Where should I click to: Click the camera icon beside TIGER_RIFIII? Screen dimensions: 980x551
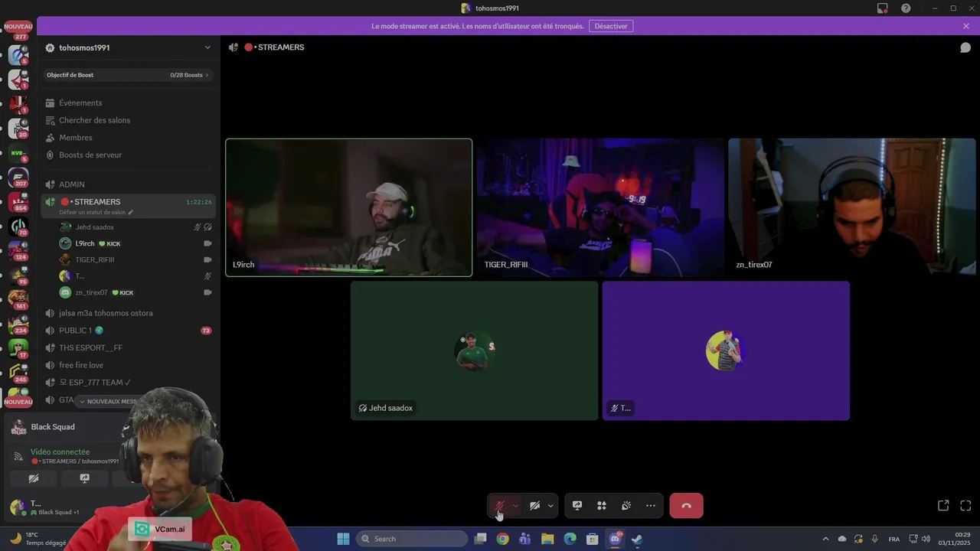tap(207, 259)
